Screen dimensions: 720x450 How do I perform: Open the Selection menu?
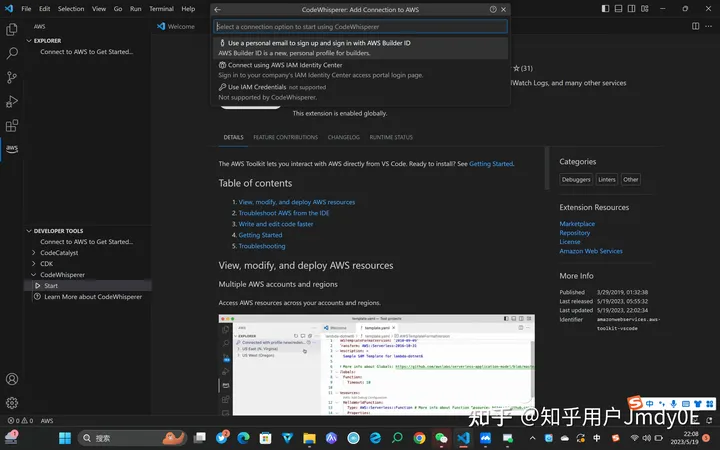tap(71, 9)
